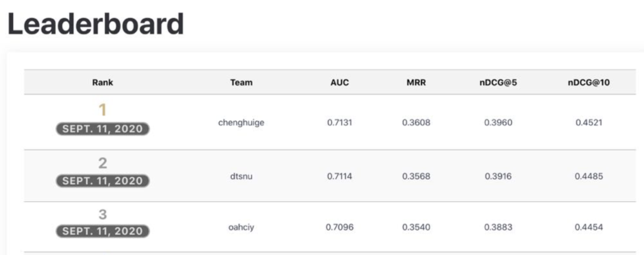Click the Team column header

[x=241, y=82]
